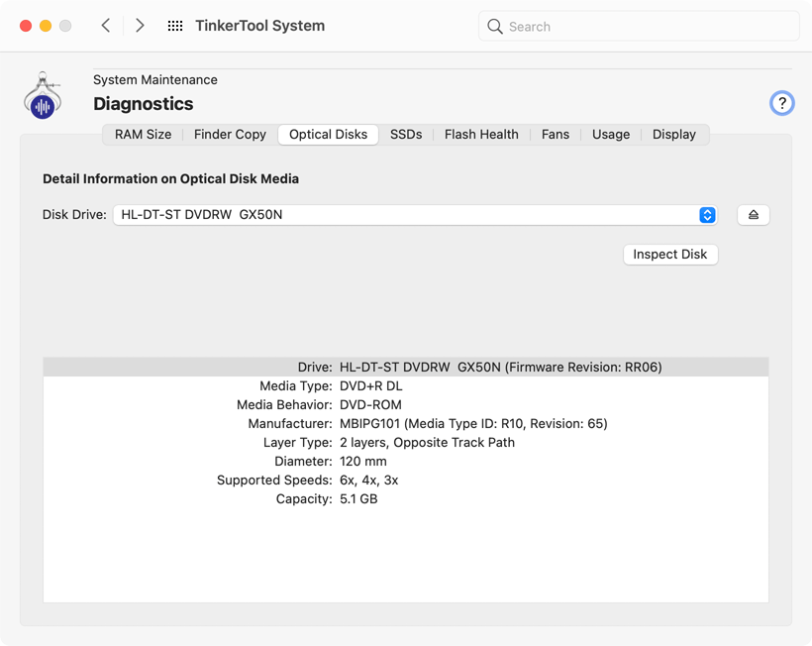Focus the Search field
812x646 pixels.
point(639,27)
